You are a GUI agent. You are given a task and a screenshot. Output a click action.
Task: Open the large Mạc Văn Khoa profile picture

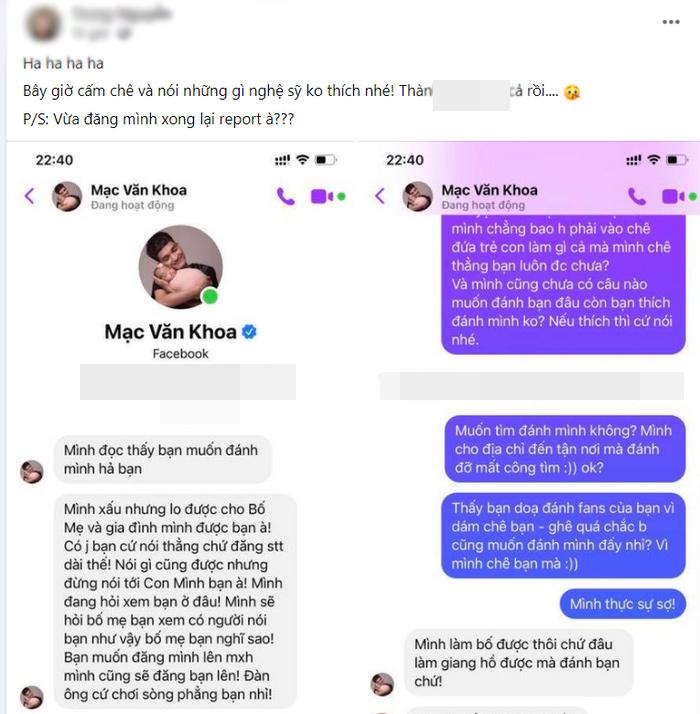[x=181, y=267]
